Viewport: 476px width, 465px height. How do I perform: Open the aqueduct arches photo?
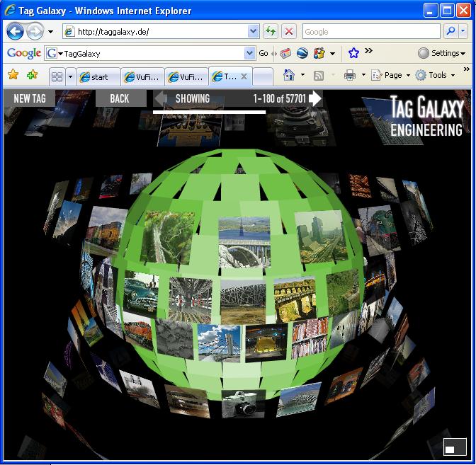[295, 299]
